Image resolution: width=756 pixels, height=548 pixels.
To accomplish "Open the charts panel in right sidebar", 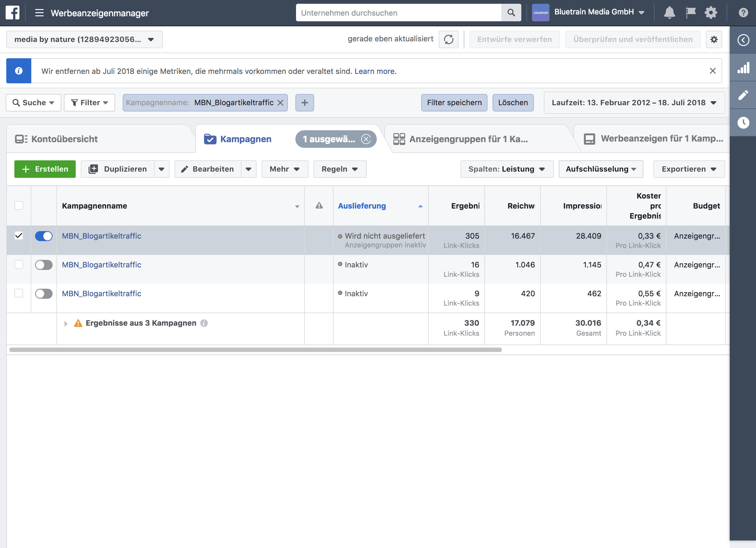I will (x=743, y=68).
